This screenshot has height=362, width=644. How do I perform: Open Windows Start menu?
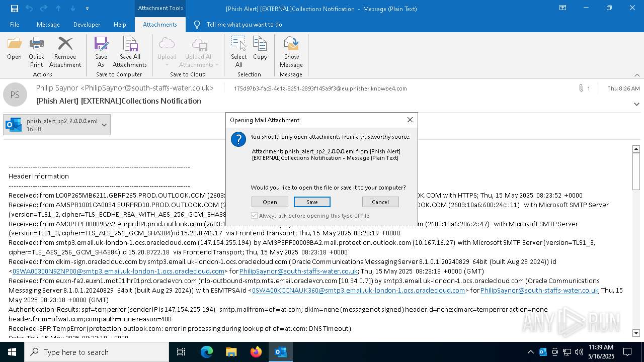point(12,352)
